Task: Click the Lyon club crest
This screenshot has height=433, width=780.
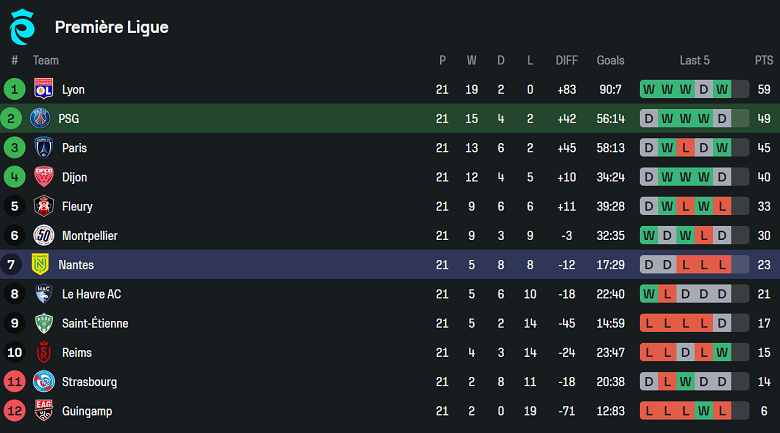Action: point(43,89)
